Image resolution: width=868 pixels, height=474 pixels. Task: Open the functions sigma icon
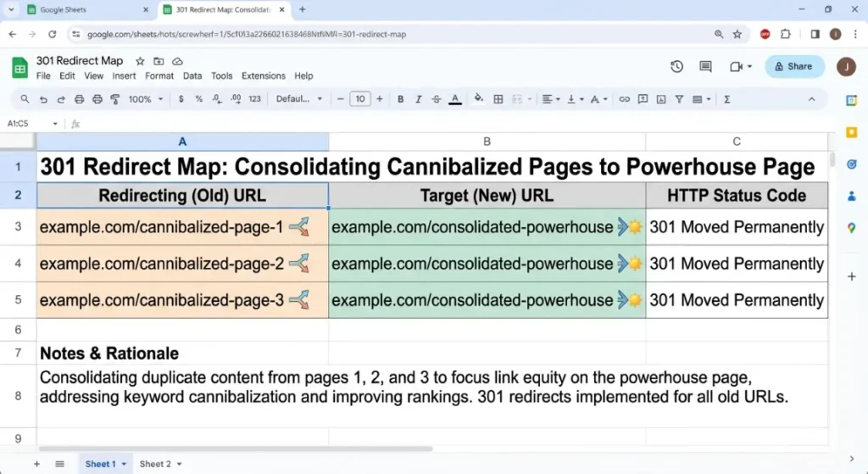coord(727,99)
